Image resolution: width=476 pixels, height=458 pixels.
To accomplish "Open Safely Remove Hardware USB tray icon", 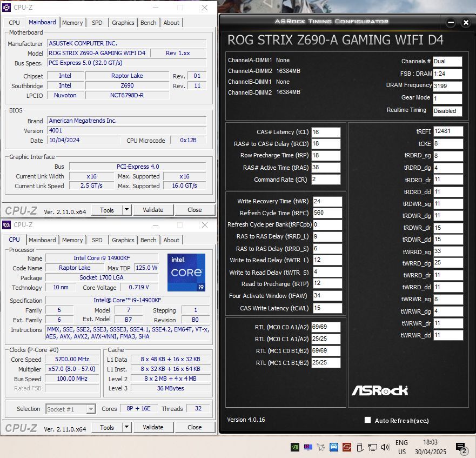I will click(360, 447).
